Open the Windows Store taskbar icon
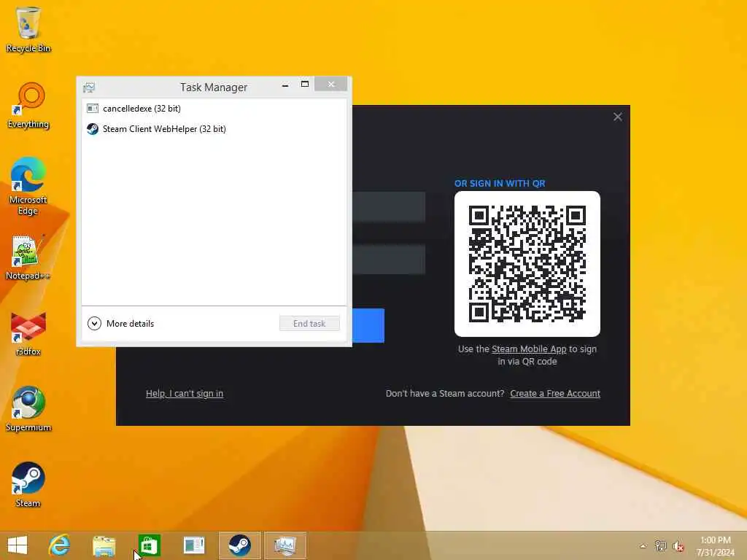This screenshot has height=560, width=747. (x=149, y=545)
